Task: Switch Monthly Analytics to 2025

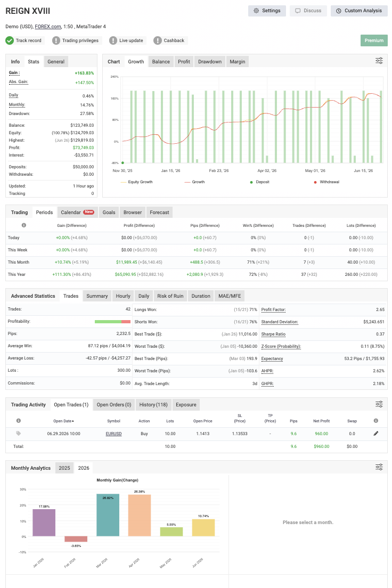Action: point(64,468)
